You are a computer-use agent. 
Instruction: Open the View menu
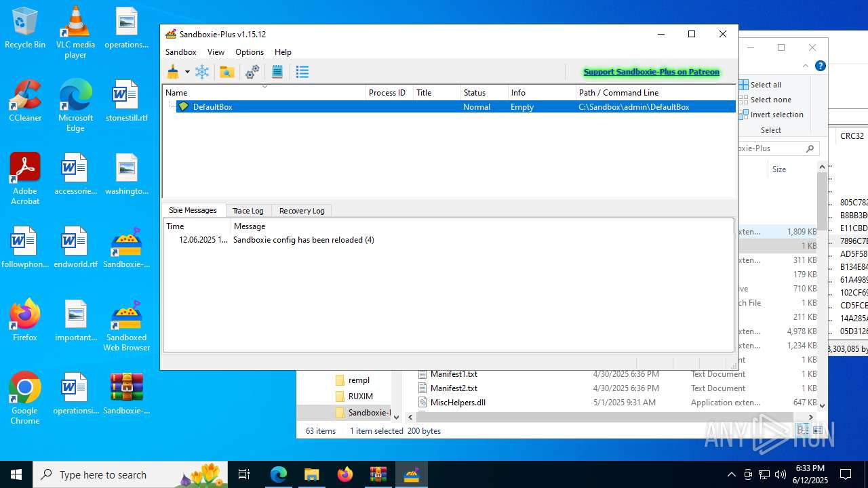(x=216, y=52)
